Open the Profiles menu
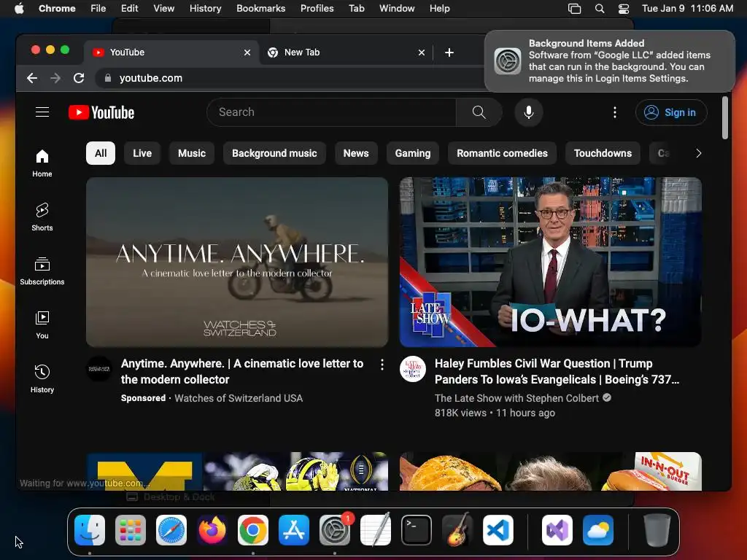This screenshot has height=560, width=747. click(x=317, y=9)
